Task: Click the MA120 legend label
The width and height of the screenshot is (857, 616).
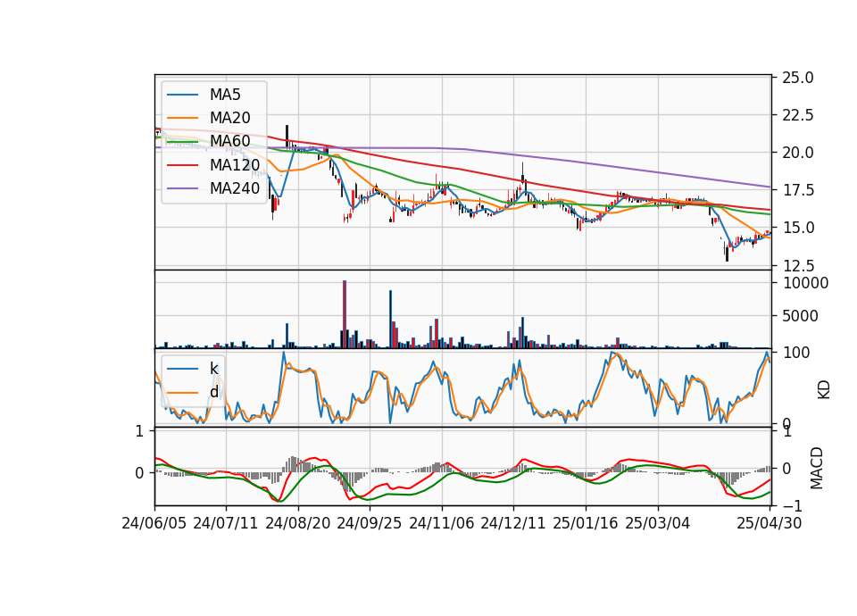Action: point(235,165)
